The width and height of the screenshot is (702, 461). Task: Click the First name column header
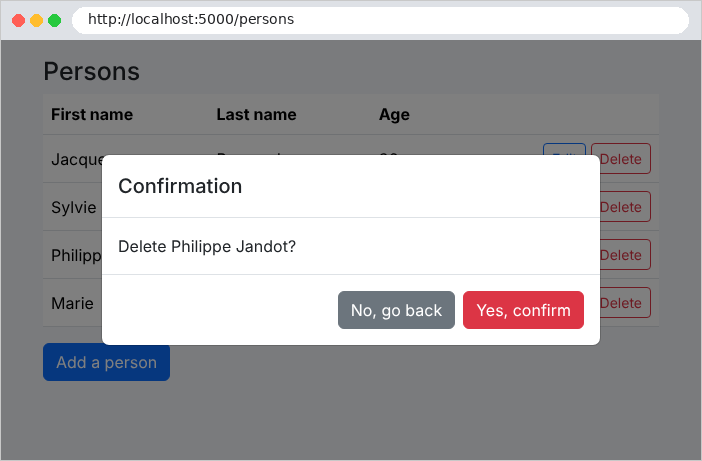92,115
